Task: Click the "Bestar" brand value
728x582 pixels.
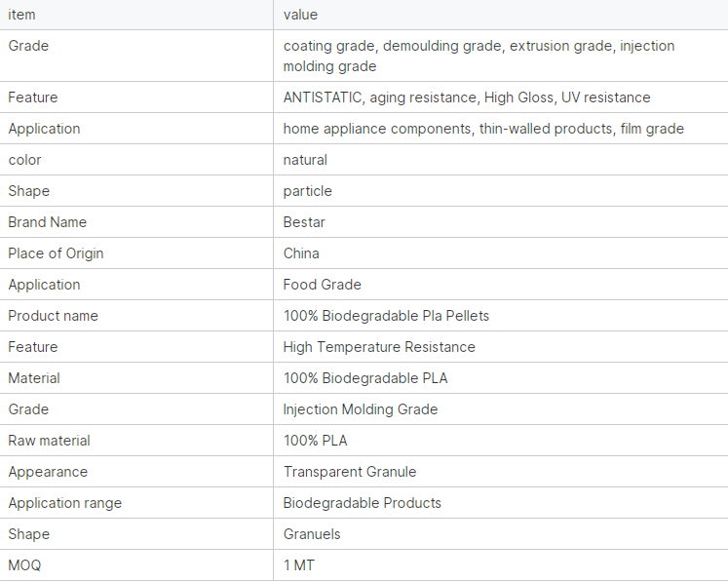Action: [304, 222]
